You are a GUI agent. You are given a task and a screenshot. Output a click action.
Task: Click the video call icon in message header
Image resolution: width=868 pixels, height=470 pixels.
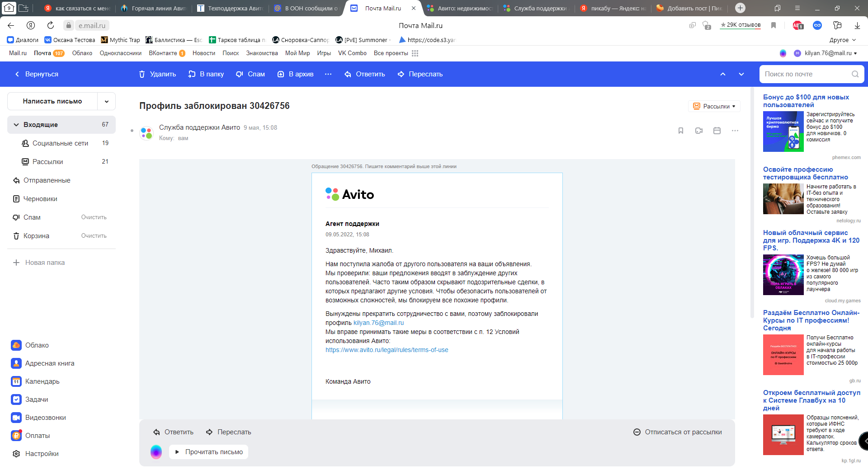pos(699,131)
